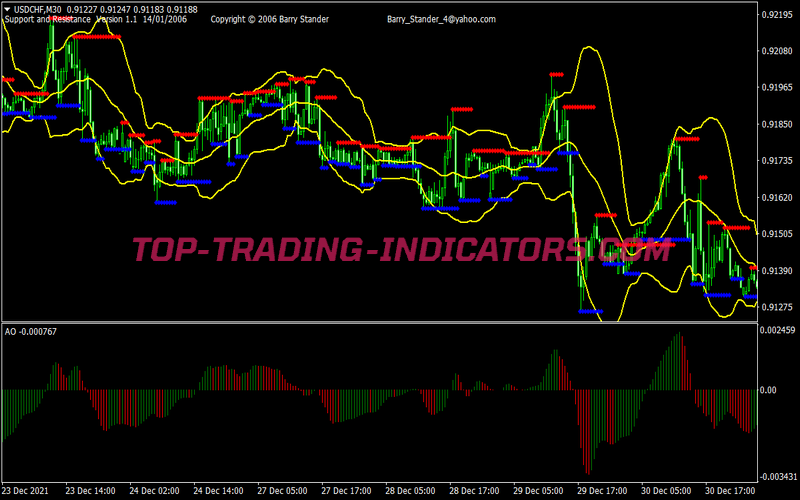The width and height of the screenshot is (800, 500).
Task: Click the 23 Dec 14:00 time label
Action: coord(91,491)
